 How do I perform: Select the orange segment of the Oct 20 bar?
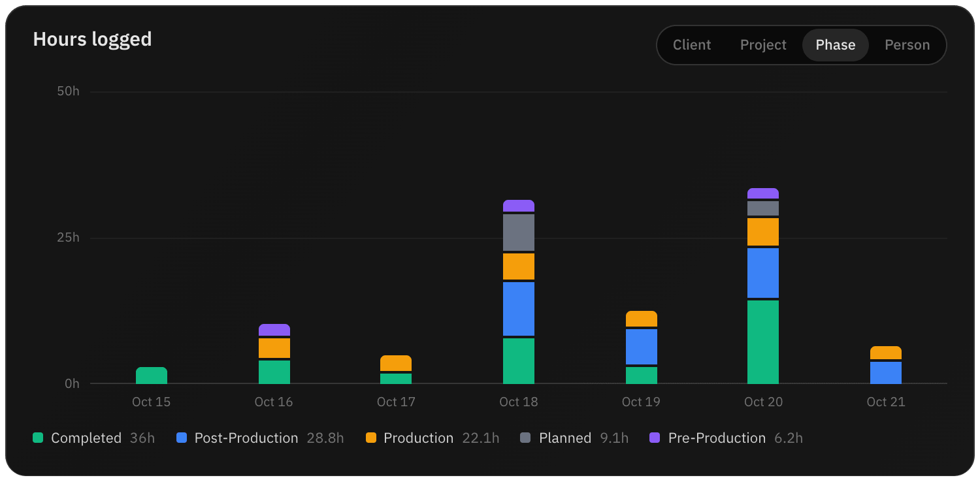[763, 232]
